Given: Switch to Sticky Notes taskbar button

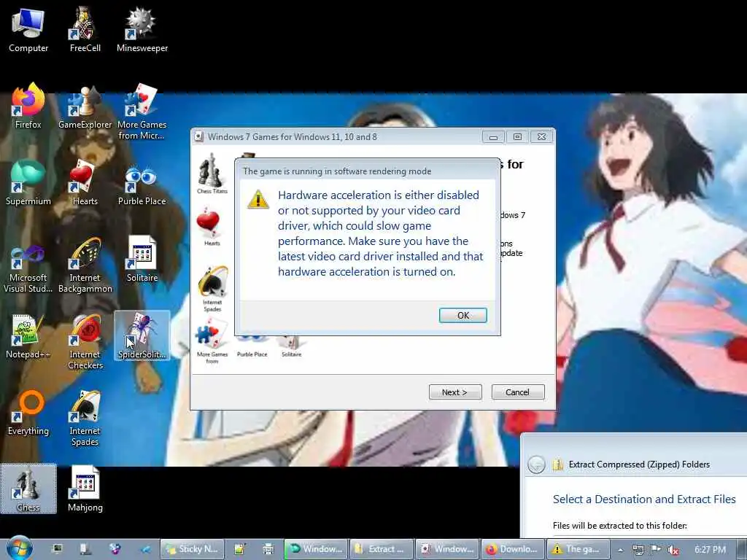Looking at the screenshot, I should click(192, 549).
